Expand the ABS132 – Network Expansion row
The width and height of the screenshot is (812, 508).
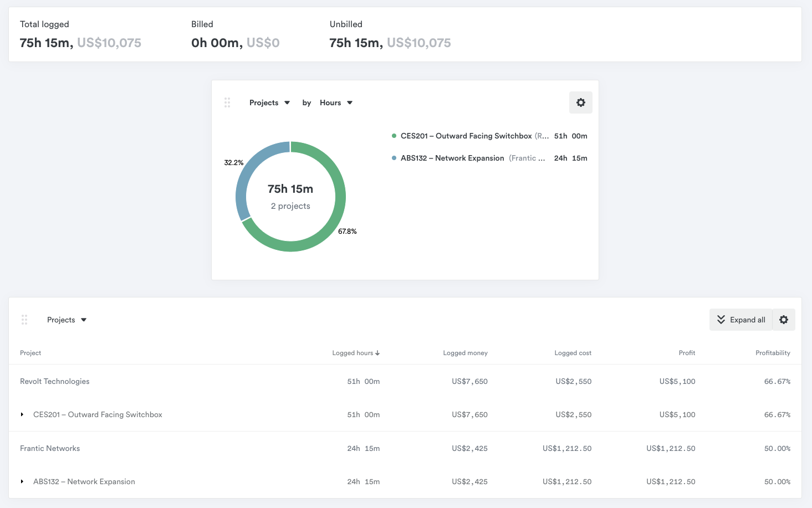[22, 481]
